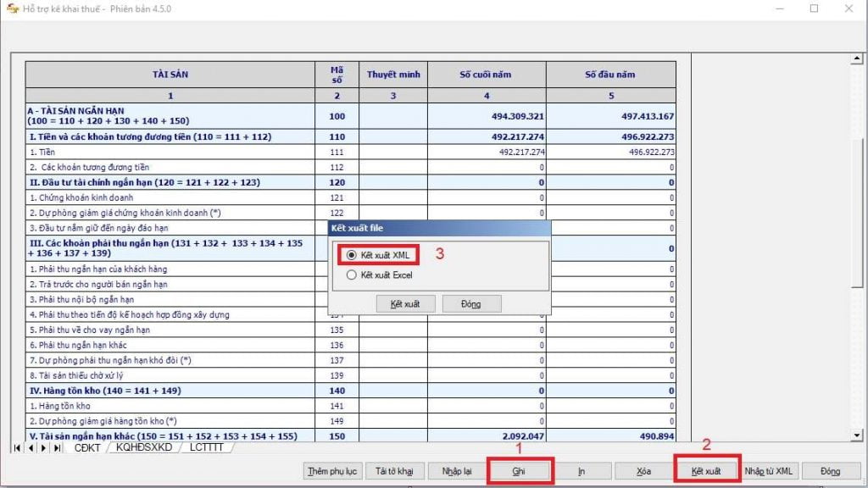Image resolution: width=868 pixels, height=488 pixels.
Task: Click the scroll down arrow of vertical scrollbar
Action: [x=857, y=435]
